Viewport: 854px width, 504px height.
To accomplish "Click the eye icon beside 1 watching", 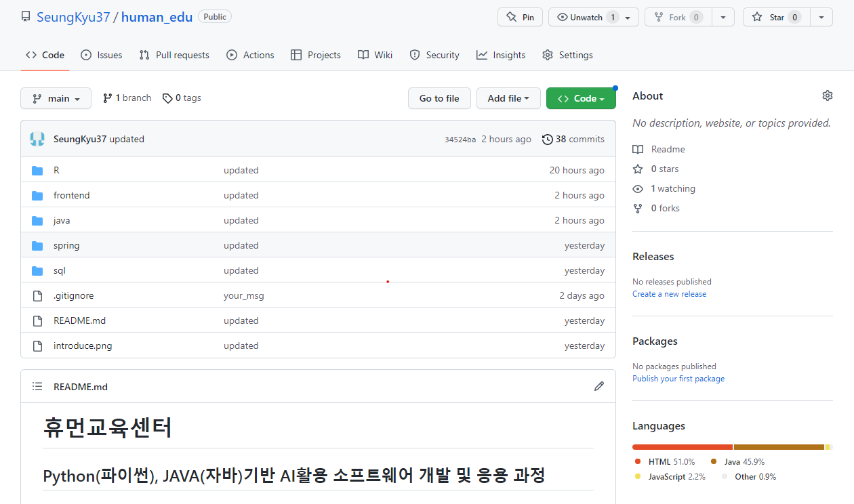I will point(637,188).
